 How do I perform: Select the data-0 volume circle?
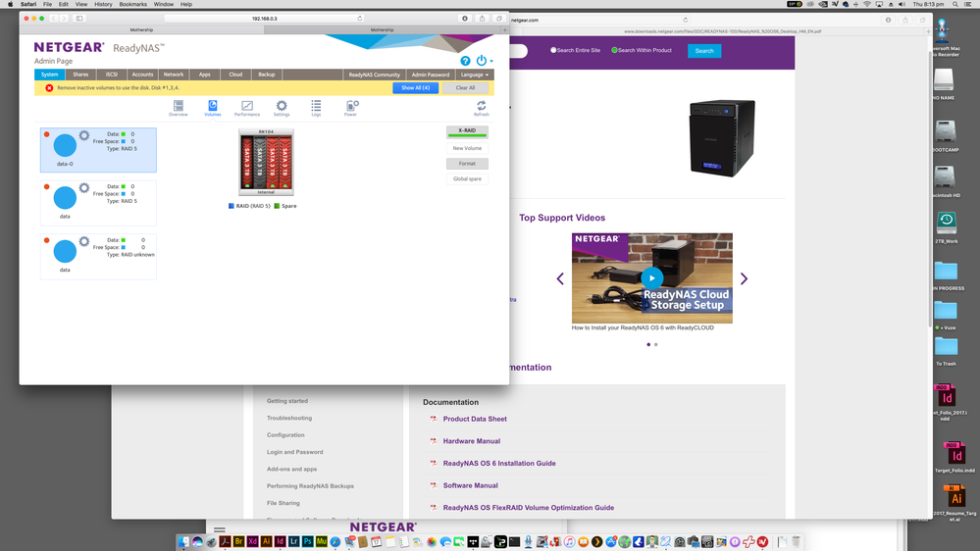tap(65, 145)
